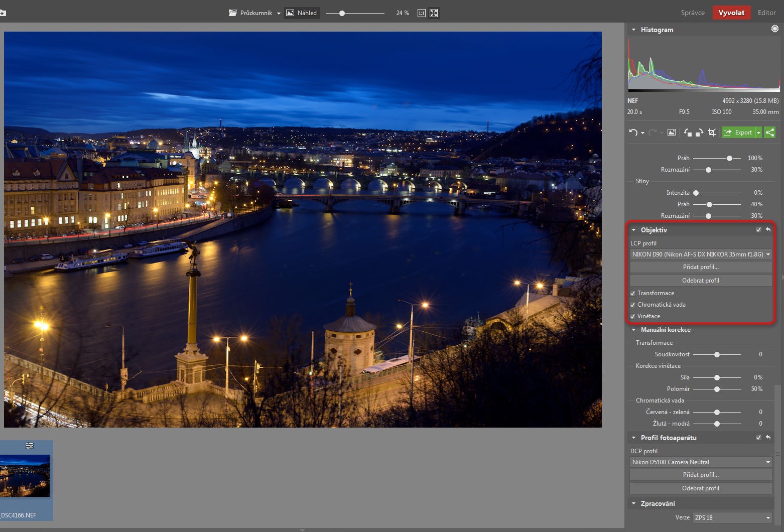Switch to the Správce tab
The width and height of the screenshot is (784, 532).
point(693,13)
